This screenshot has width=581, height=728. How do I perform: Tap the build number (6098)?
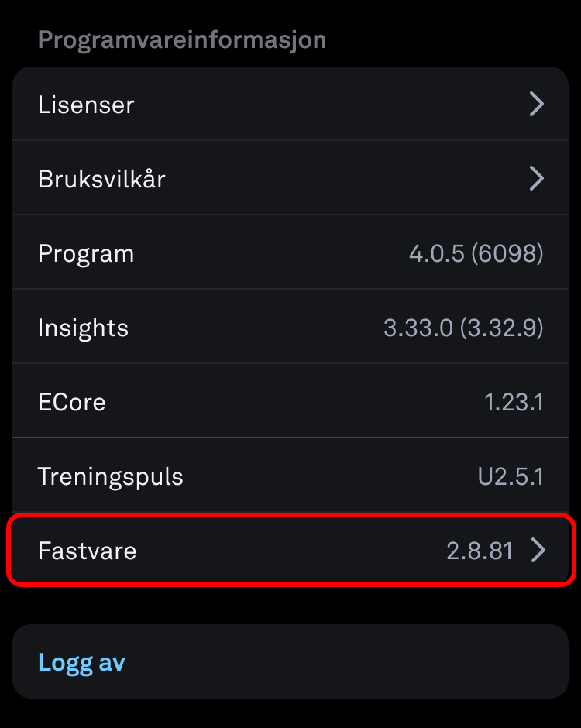coord(507,253)
